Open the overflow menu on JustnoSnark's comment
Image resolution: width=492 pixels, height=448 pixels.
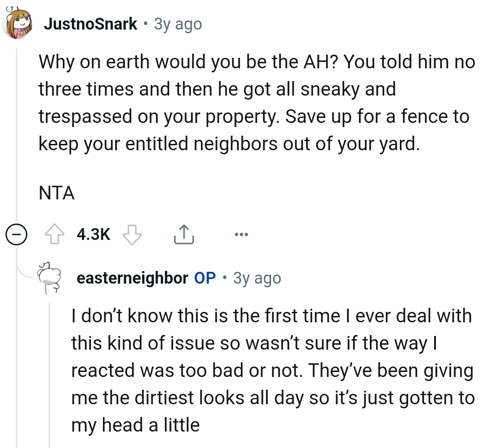(241, 234)
